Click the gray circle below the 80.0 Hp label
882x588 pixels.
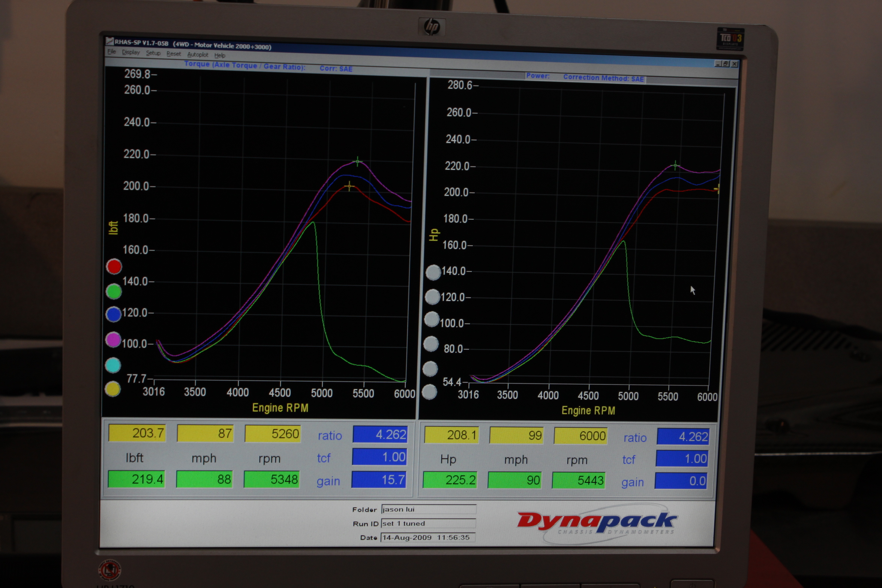(x=430, y=369)
